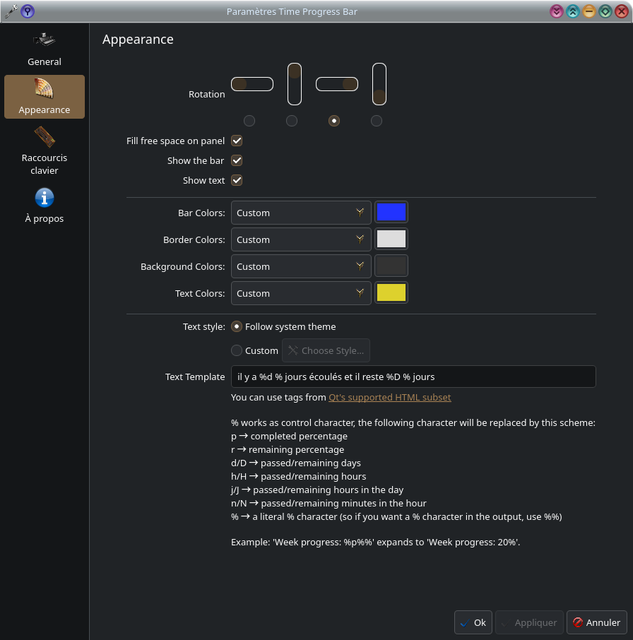Image resolution: width=633 pixels, height=640 pixels.
Task: Click the Choose Style button
Action: [326, 351]
